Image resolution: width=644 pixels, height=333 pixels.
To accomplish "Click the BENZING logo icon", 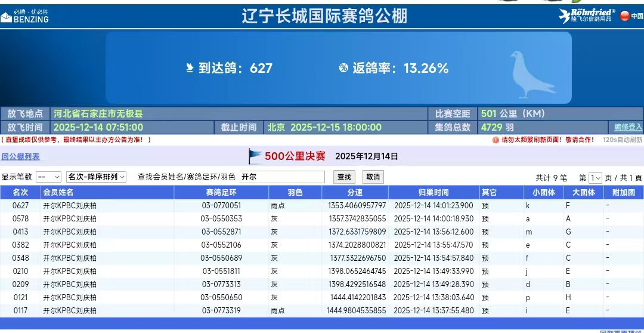I will (7, 17).
